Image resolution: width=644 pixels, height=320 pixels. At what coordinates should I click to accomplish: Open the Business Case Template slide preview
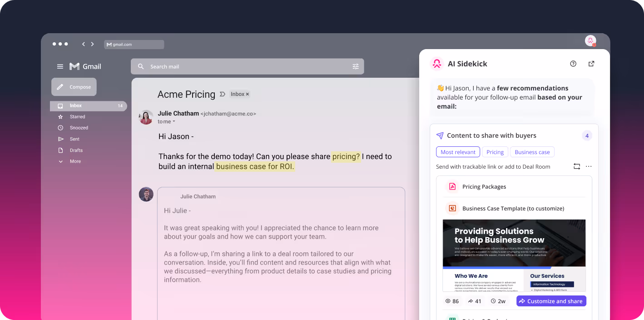coord(514,255)
